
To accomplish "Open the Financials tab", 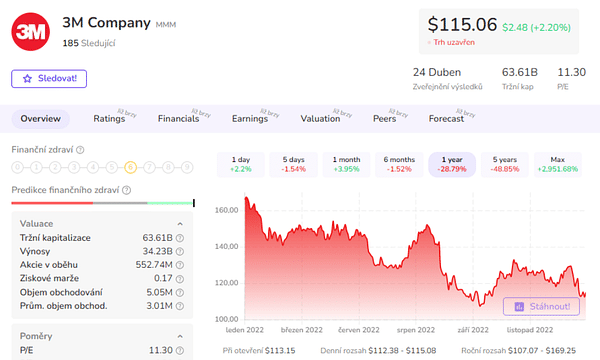I will tap(179, 119).
